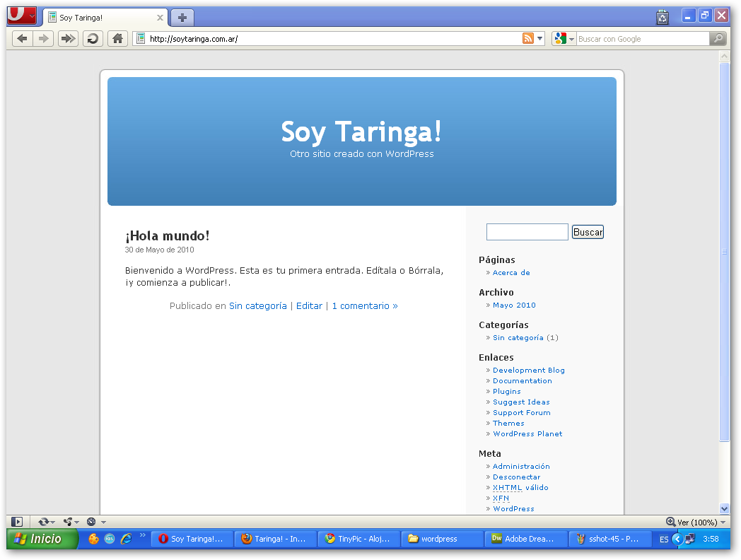Close the Soy Taringa! tab

point(161,18)
